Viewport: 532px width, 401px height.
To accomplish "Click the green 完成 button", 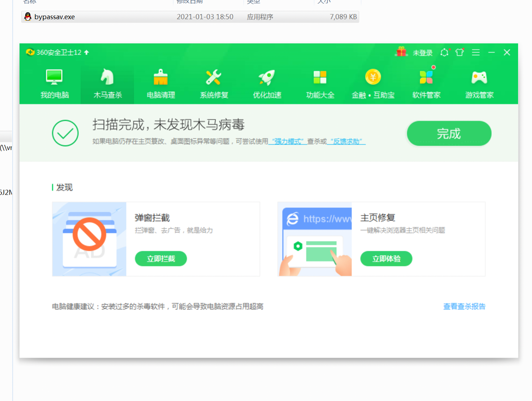I will click(449, 133).
